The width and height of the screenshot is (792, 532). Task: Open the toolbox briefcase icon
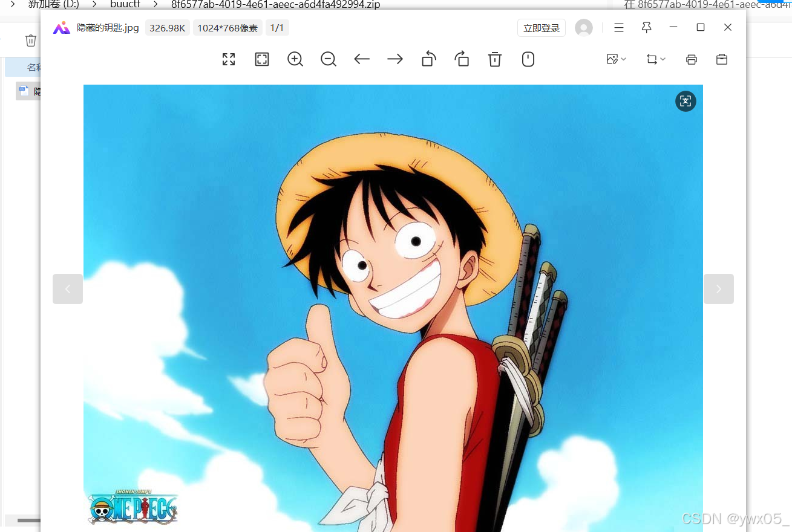click(x=722, y=59)
